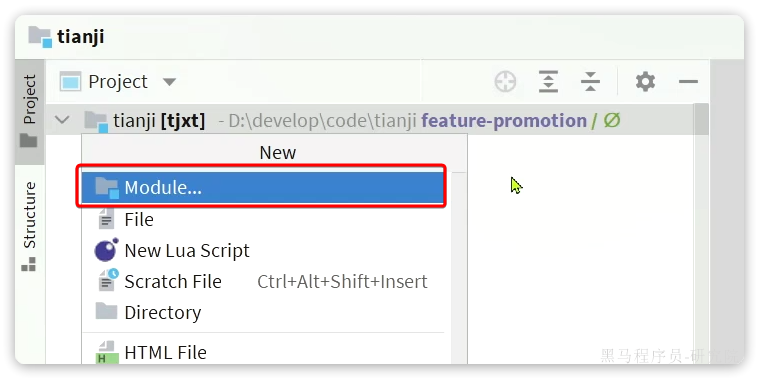Open the Project view dropdown
The image size is (759, 381).
tap(169, 82)
